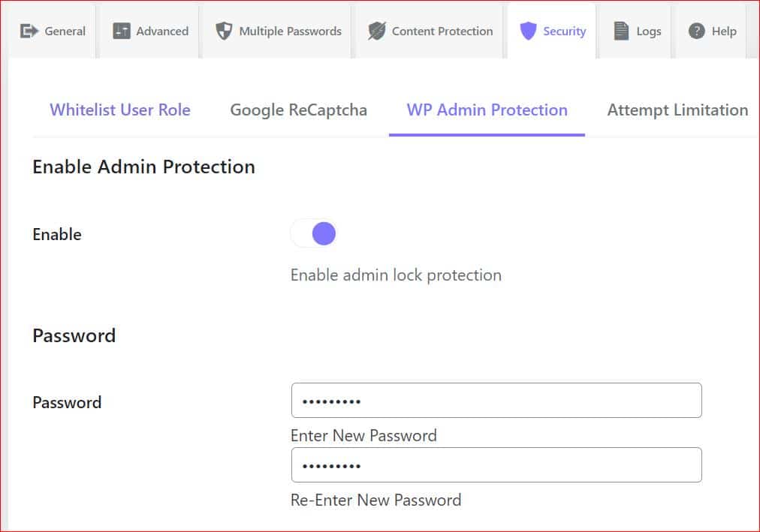Select the WP Admin Protection tab
The height and width of the screenshot is (532, 760).
[487, 110]
